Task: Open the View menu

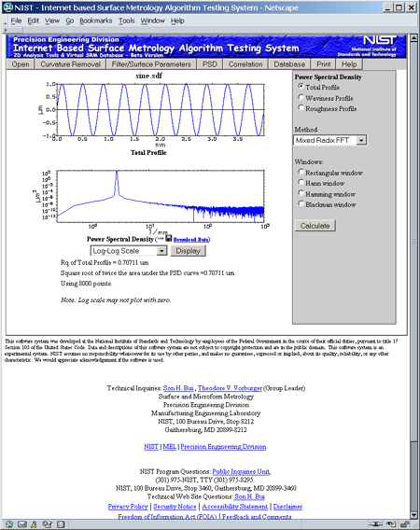Action: point(52,21)
